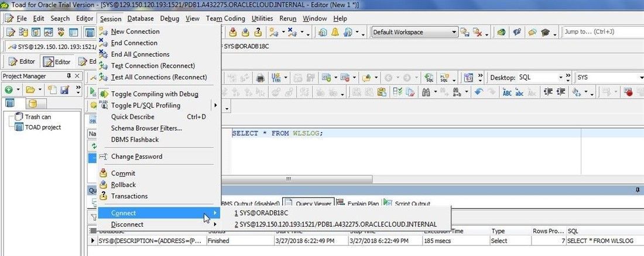The image size is (644, 256).
Task: Click the replace a-b binoculars icon
Action: (x=456, y=92)
